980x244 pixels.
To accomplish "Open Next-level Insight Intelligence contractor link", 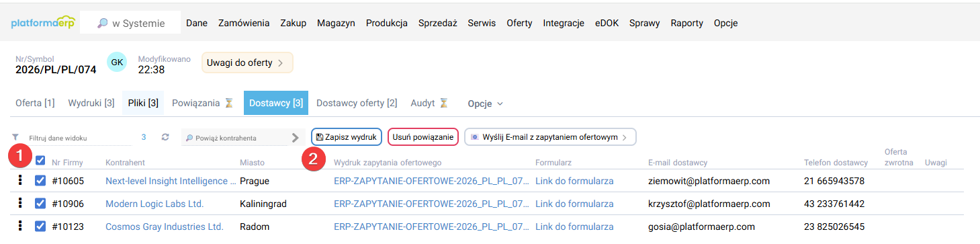I will (x=171, y=181).
